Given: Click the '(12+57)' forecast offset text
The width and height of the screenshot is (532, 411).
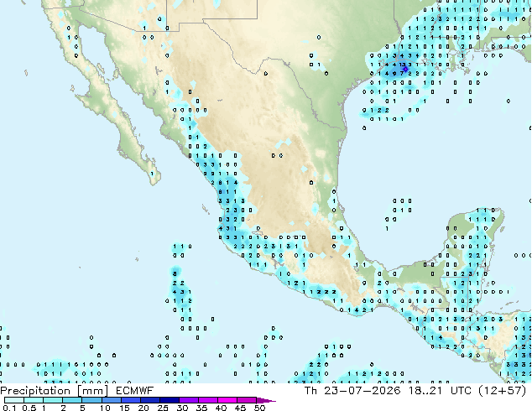Looking at the screenshot, I should (502, 391).
